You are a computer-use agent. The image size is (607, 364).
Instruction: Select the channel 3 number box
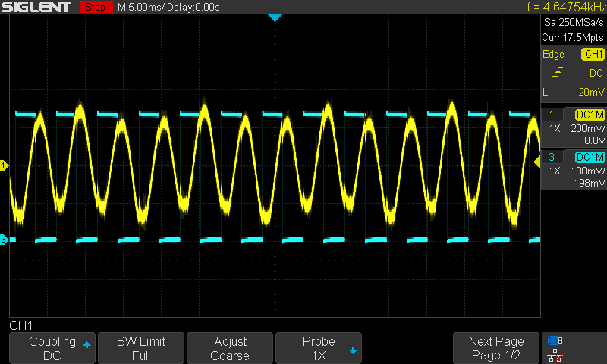[552, 157]
